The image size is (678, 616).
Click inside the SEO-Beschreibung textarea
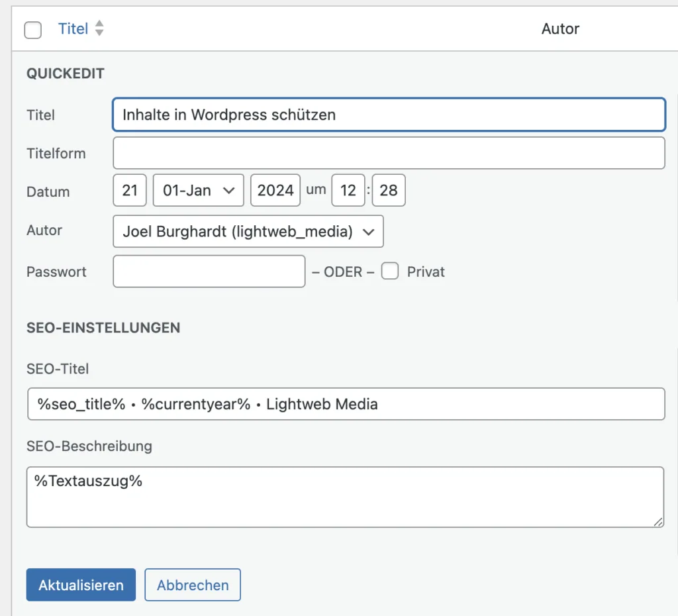345,497
